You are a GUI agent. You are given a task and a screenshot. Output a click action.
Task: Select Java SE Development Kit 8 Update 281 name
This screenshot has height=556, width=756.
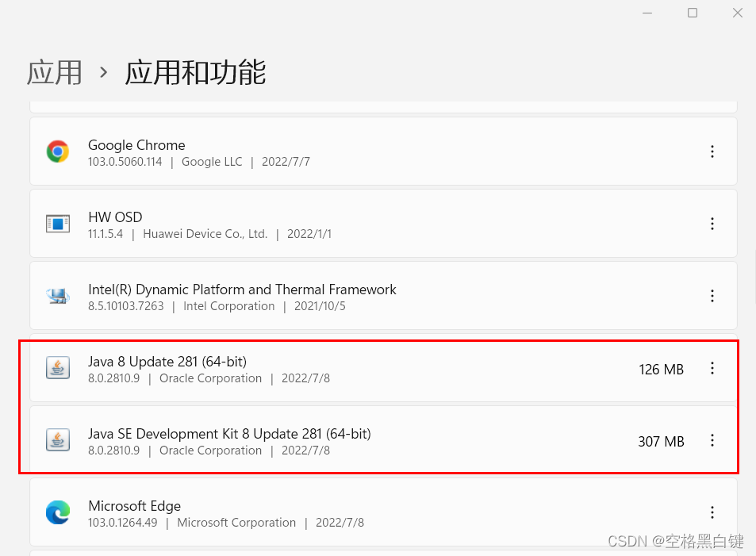pyautogui.click(x=229, y=434)
